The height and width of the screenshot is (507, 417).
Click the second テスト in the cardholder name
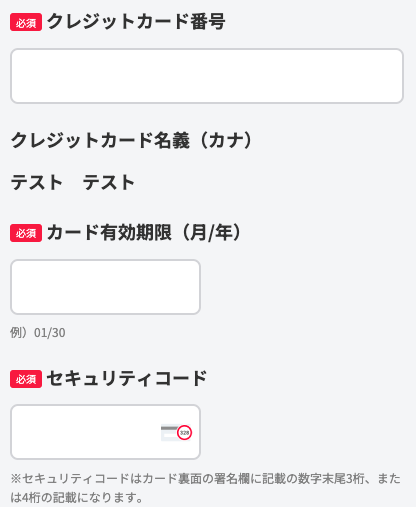coord(109,182)
